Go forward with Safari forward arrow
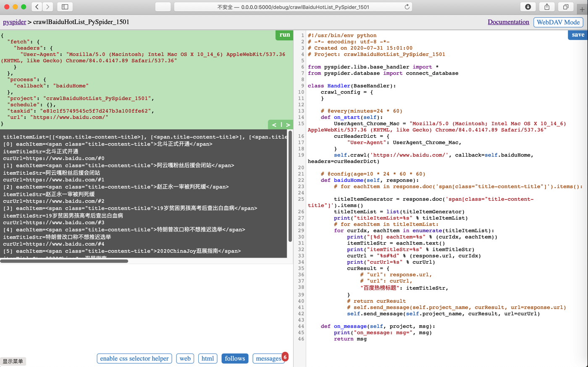Viewport: 588px width, 367px height. [x=48, y=7]
